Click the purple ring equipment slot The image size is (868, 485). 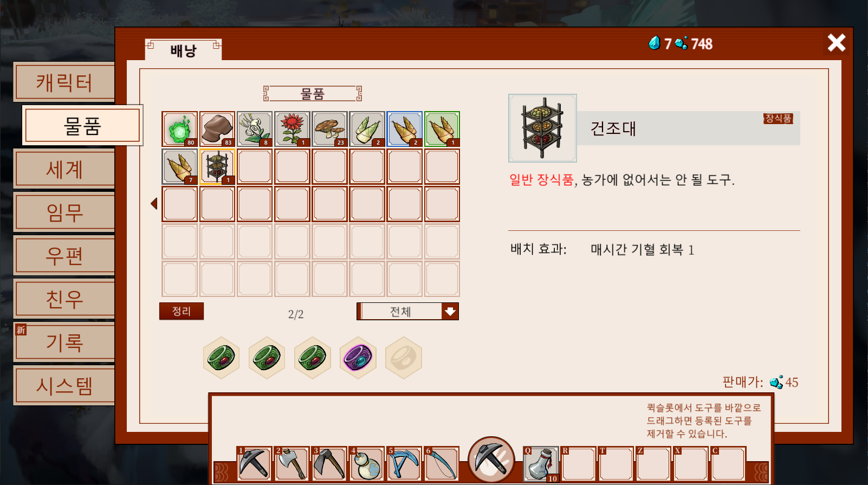pyautogui.click(x=358, y=358)
